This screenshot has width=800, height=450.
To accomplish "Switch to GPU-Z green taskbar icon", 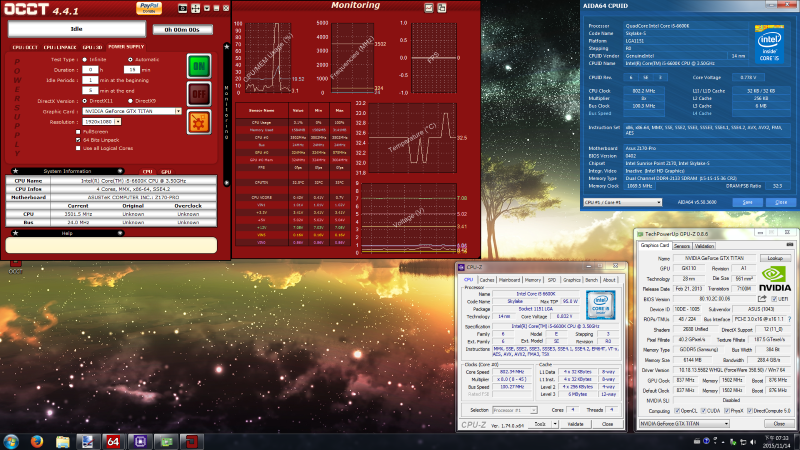I will [x=166, y=441].
